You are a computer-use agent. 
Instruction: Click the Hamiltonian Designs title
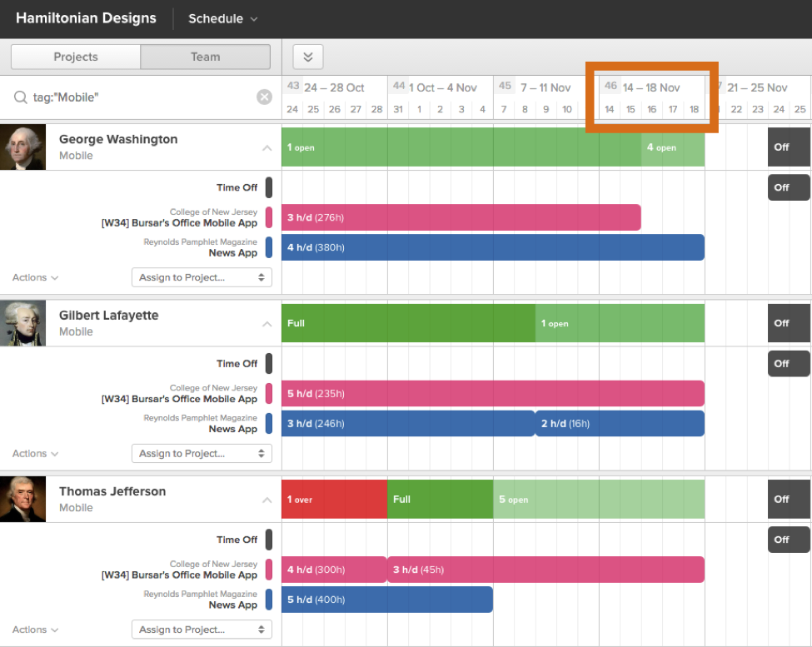point(86,18)
